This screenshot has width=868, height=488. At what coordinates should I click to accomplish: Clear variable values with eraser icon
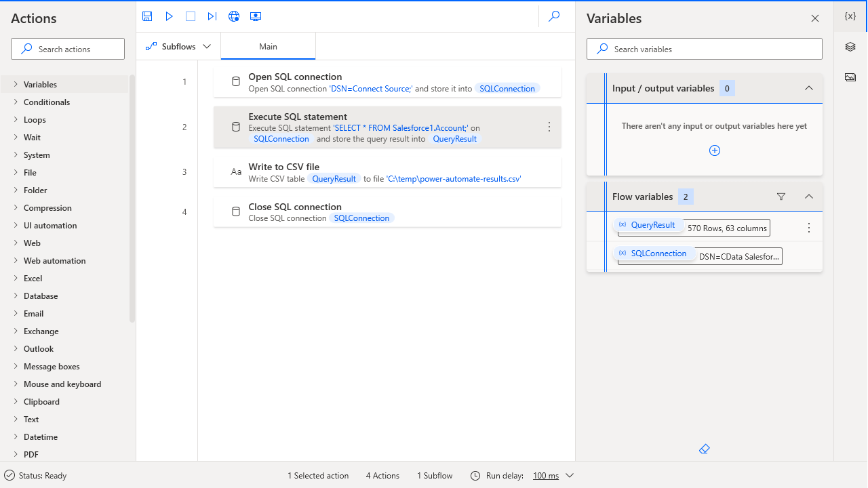(704, 449)
